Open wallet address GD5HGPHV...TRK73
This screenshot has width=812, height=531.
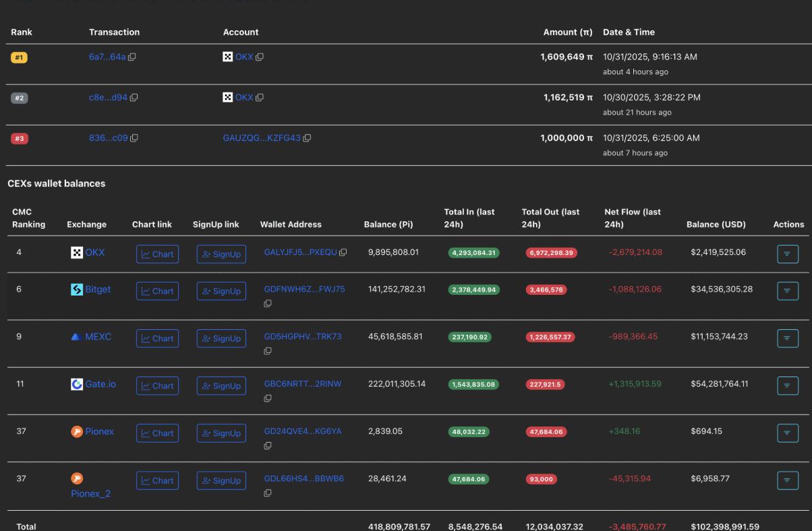303,337
